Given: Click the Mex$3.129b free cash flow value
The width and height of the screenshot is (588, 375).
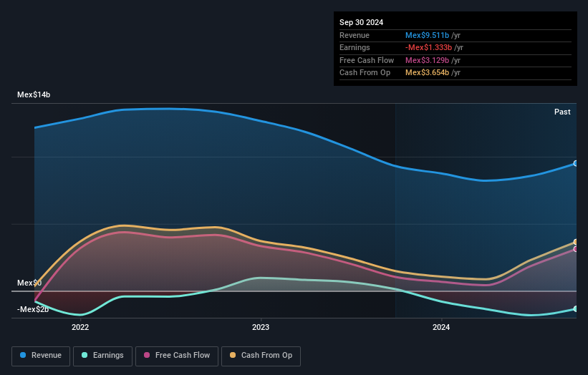Looking at the screenshot, I should [427, 60].
